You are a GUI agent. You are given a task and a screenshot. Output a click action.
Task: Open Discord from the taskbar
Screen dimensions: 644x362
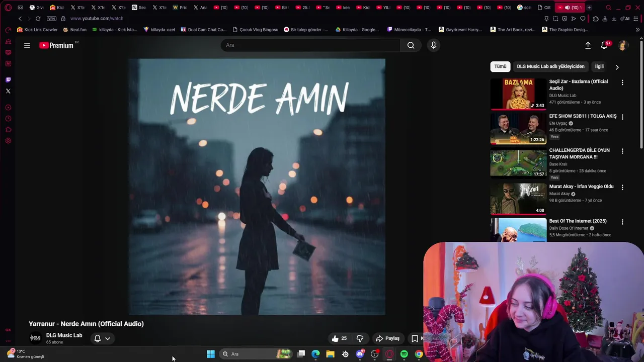360,354
